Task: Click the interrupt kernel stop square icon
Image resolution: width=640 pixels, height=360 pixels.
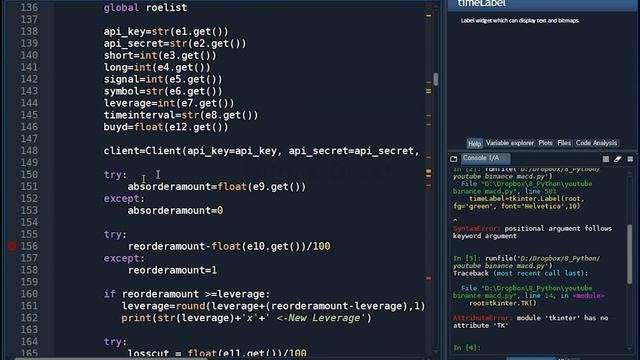Action: pyautogui.click(x=606, y=159)
